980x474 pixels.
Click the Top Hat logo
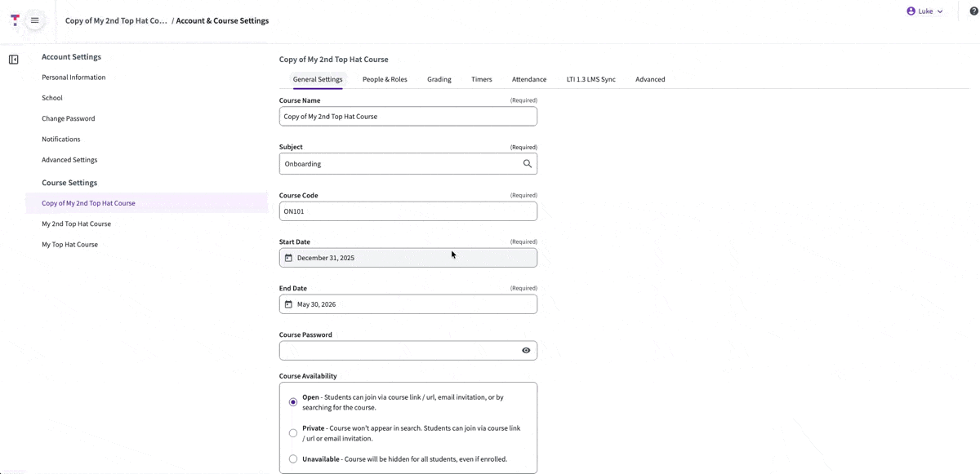click(14, 20)
